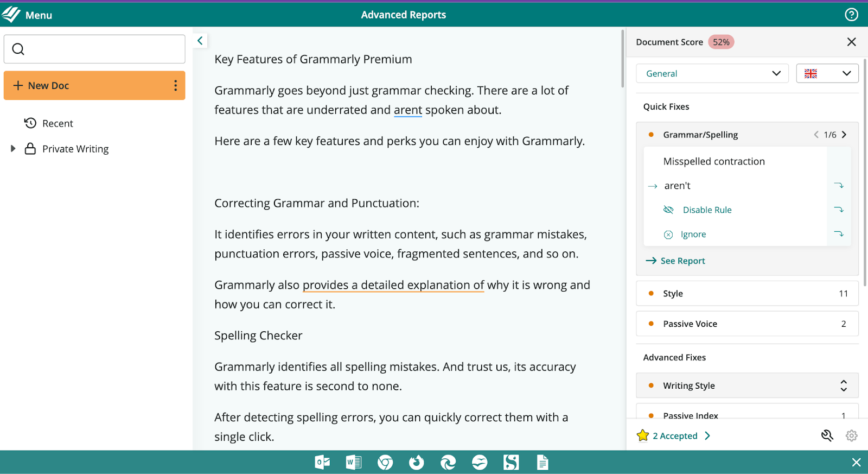
Task: Dismiss the bottom integrations bar
Action: [x=856, y=462]
